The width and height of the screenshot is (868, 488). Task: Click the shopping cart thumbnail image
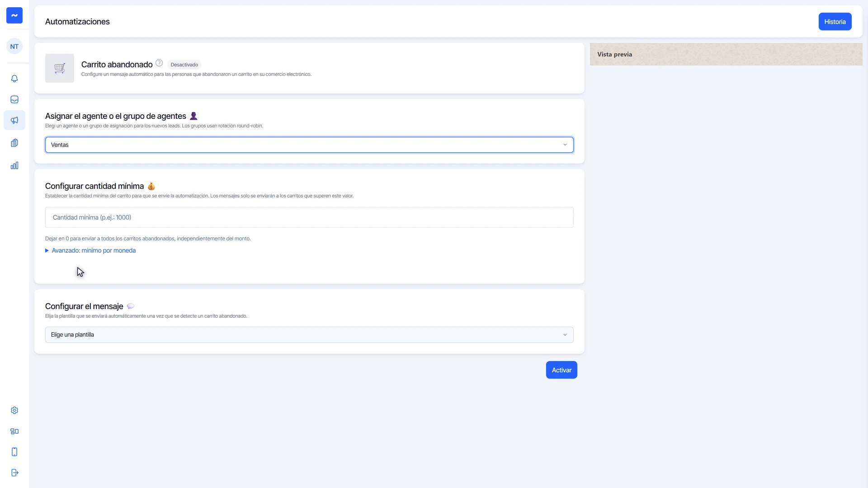point(60,68)
